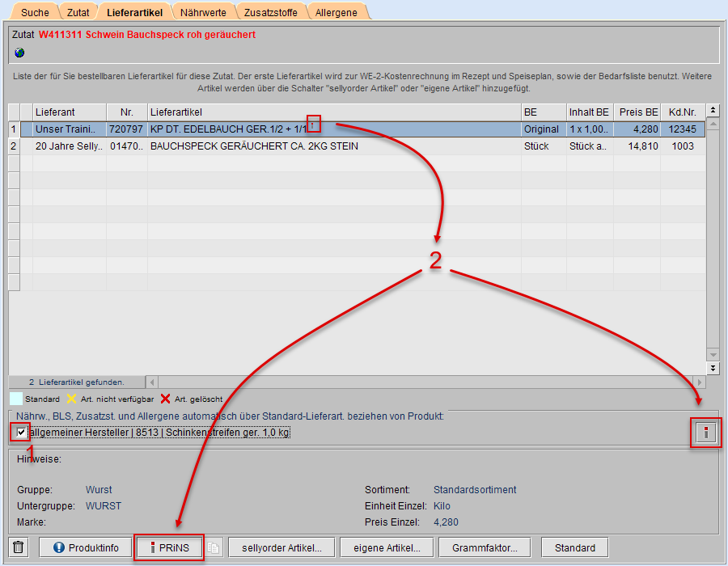
Task: Open the Grammfaktor dialog
Action: click(x=485, y=547)
